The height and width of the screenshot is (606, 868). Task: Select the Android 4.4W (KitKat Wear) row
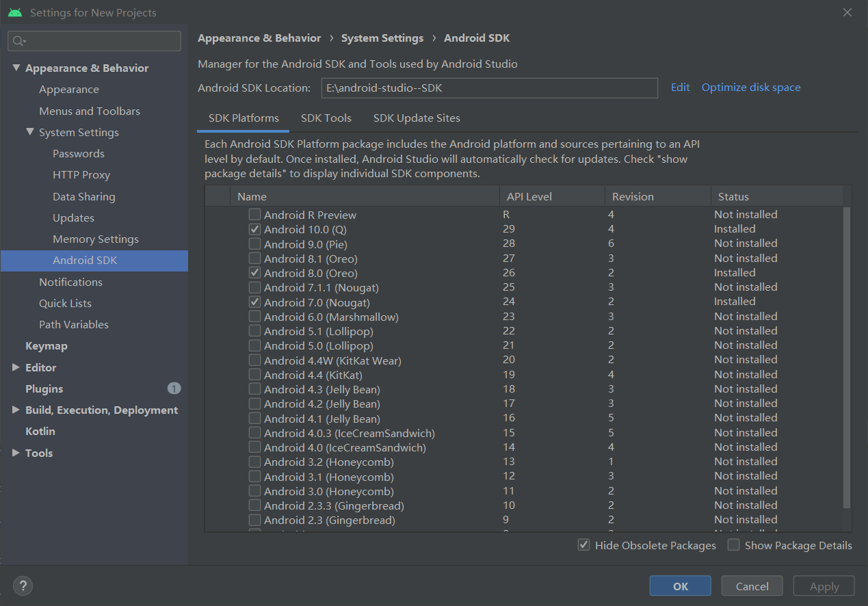tap(524, 360)
